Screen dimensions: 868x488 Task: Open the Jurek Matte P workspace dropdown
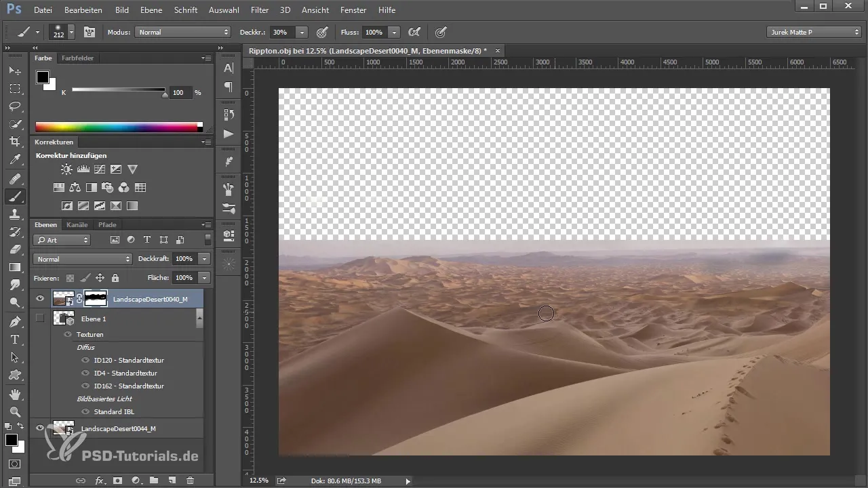tap(814, 32)
